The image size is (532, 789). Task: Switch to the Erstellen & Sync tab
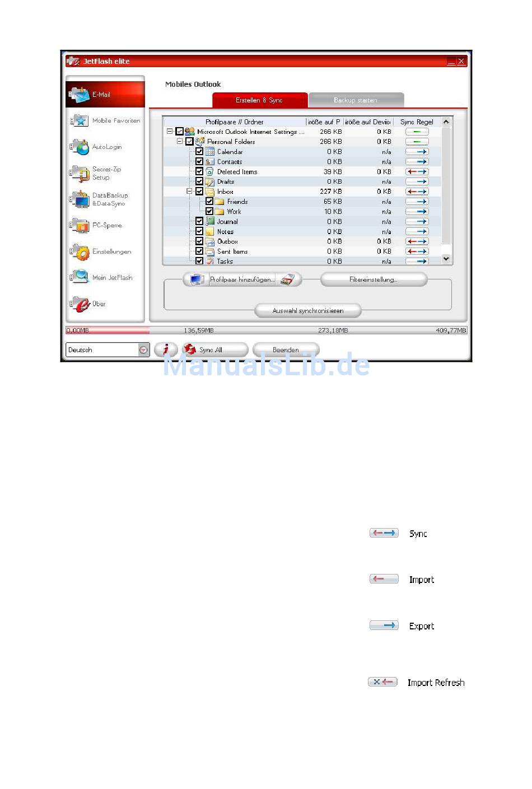click(259, 100)
